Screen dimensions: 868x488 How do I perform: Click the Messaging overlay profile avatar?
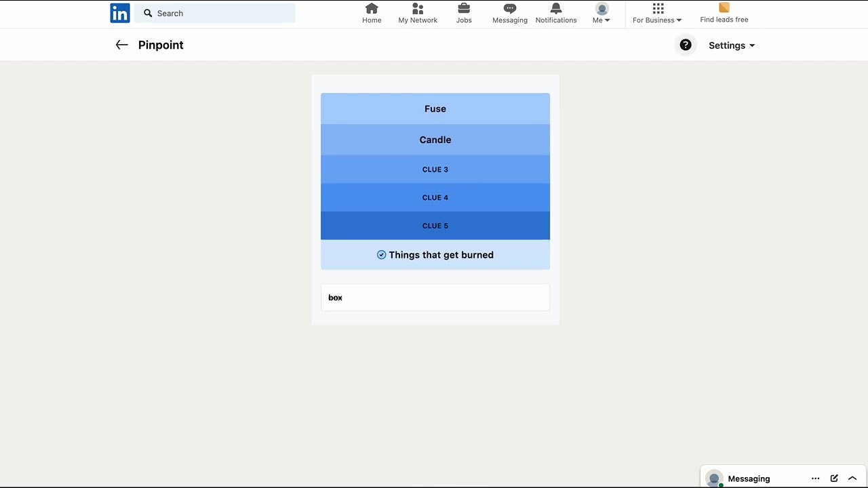point(714,479)
